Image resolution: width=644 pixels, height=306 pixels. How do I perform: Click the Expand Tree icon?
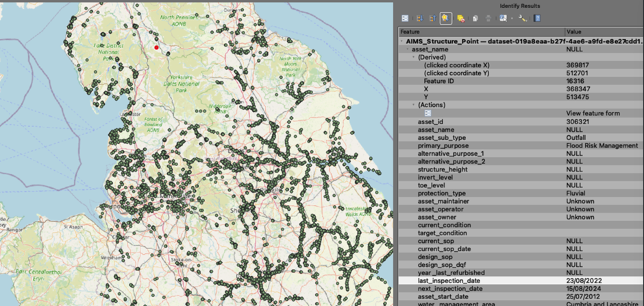coord(419,19)
